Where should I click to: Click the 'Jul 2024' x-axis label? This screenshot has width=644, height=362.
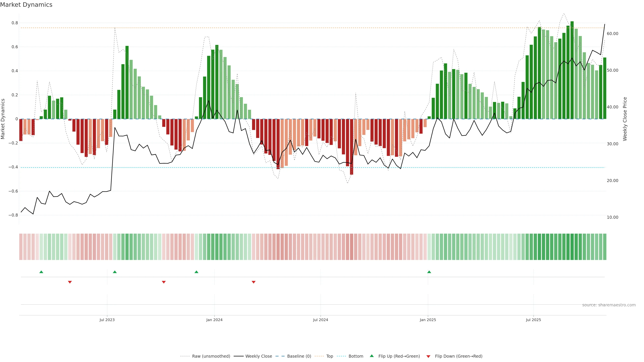click(x=320, y=320)
